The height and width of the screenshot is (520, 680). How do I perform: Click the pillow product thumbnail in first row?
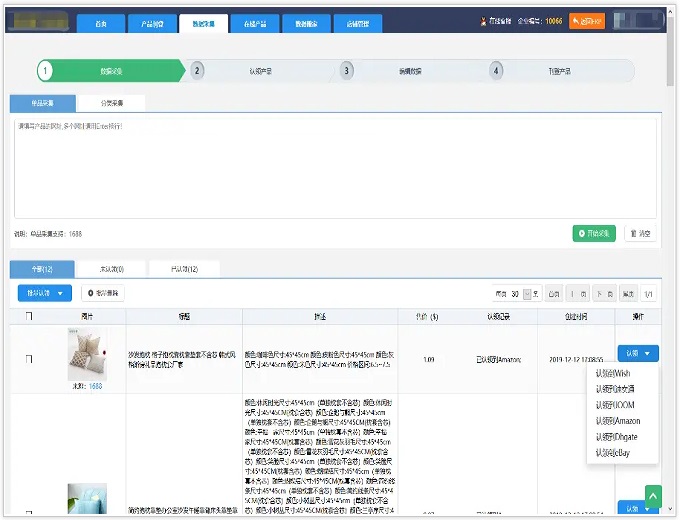point(86,353)
